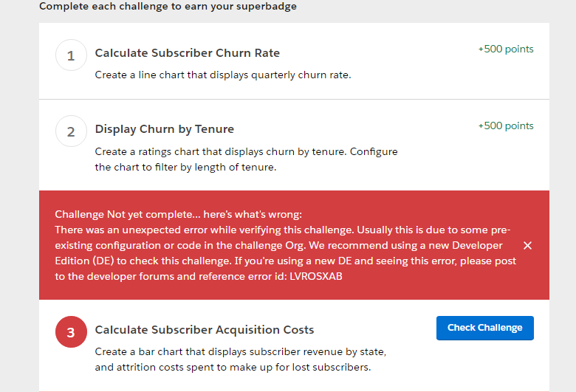Click the Check Challenge button
Screen dimensions: 576x392
484,328
